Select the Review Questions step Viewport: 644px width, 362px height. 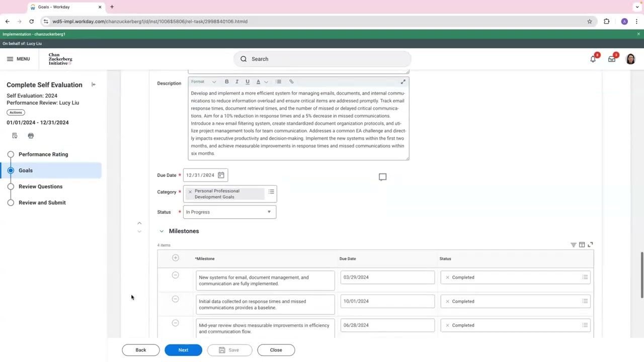40,187
